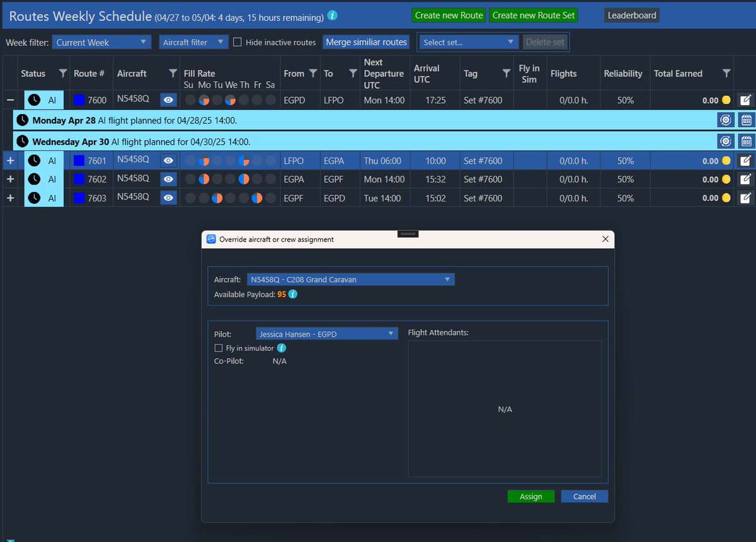Click calendar icon on Monday Apr 28 flight
This screenshot has height=542, width=756.
(746, 120)
